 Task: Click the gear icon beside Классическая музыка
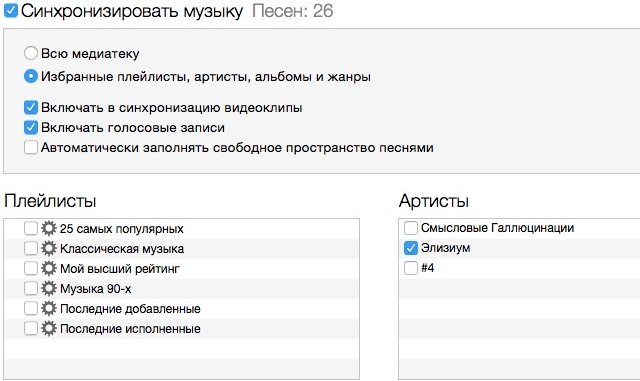tap(49, 248)
